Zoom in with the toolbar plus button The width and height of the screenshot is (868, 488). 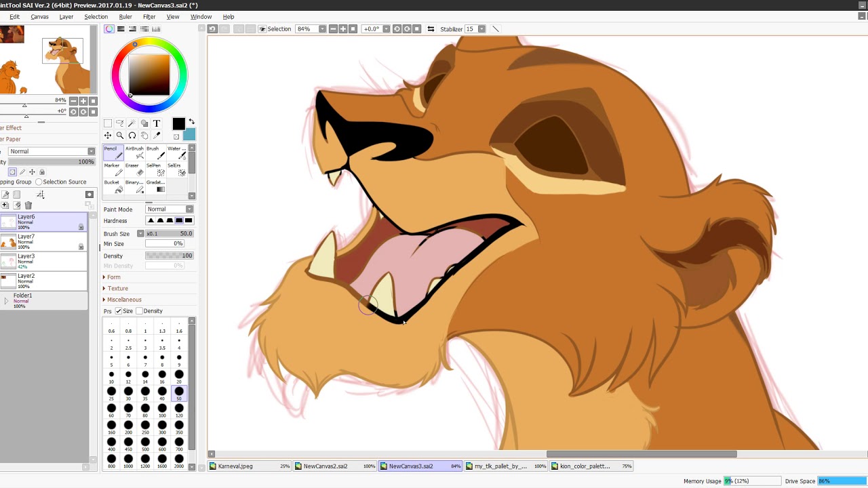click(343, 29)
